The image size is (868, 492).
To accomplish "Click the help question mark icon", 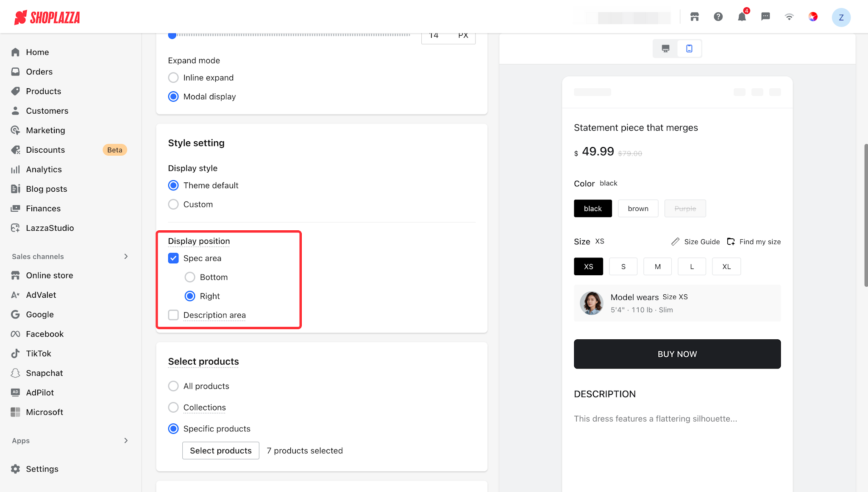I will point(718,17).
